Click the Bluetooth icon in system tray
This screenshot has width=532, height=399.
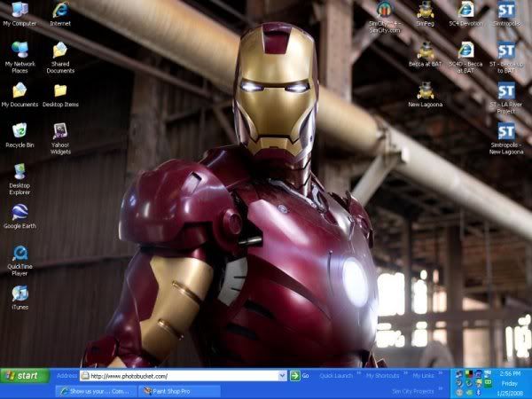(479, 393)
